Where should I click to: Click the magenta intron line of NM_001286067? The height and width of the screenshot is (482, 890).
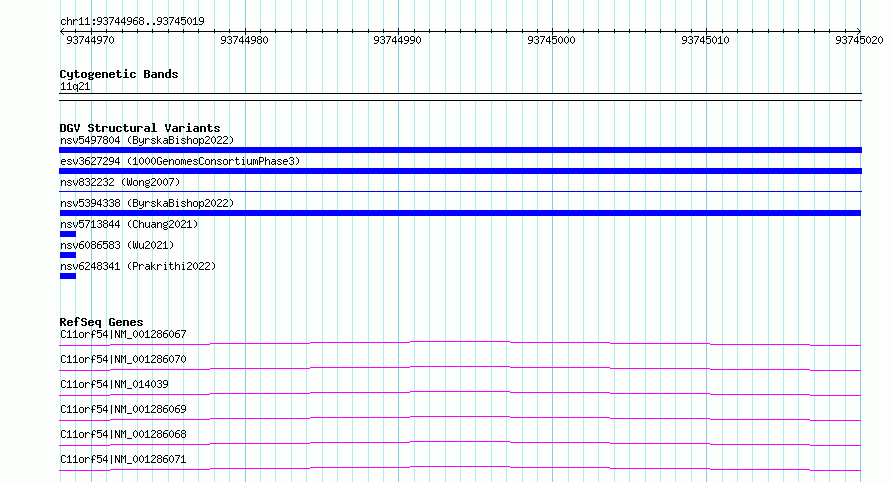tap(460, 342)
